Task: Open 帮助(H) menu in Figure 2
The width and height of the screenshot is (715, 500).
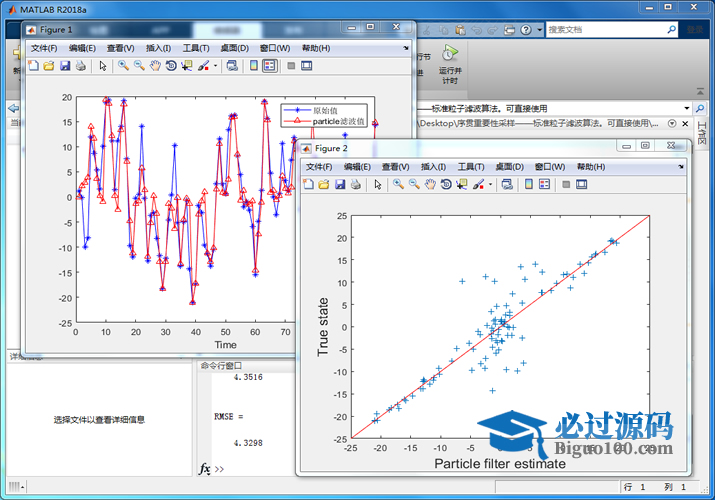Action: click(591, 167)
